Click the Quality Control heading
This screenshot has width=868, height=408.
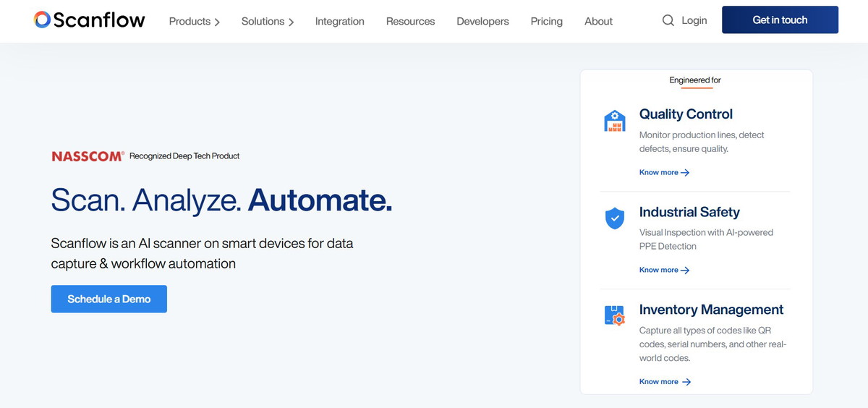686,114
